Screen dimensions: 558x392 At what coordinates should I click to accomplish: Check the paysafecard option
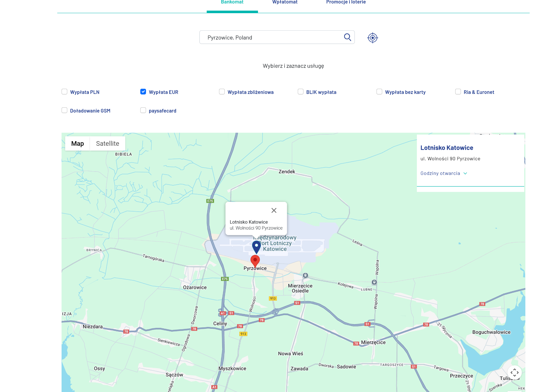143,111
